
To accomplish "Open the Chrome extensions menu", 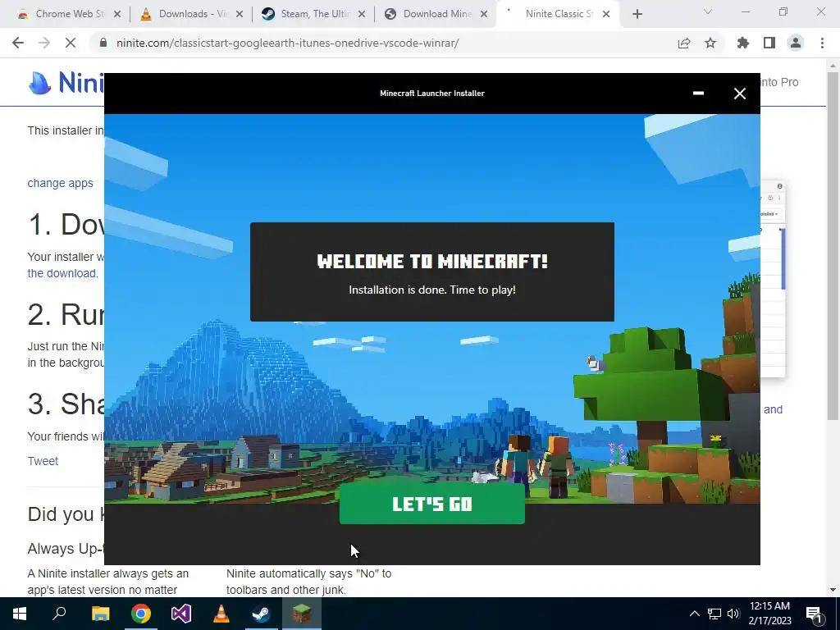I will 743,43.
